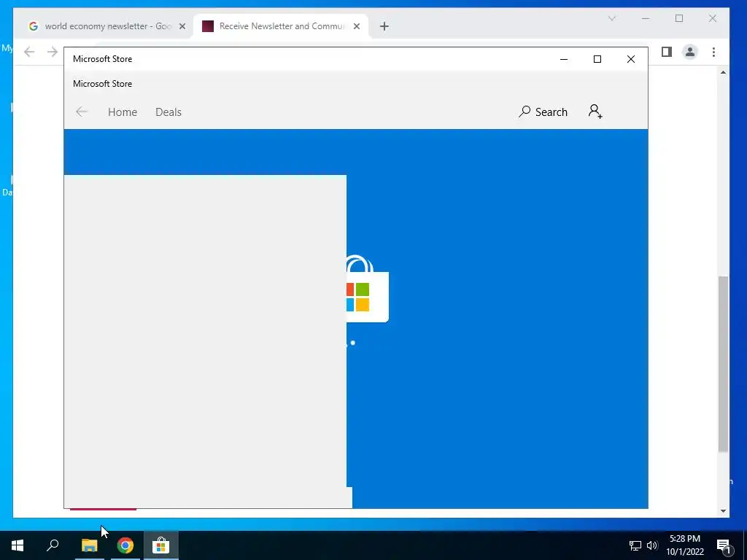Open the sign-in account icon in Store
The height and width of the screenshot is (560, 747).
coord(595,112)
